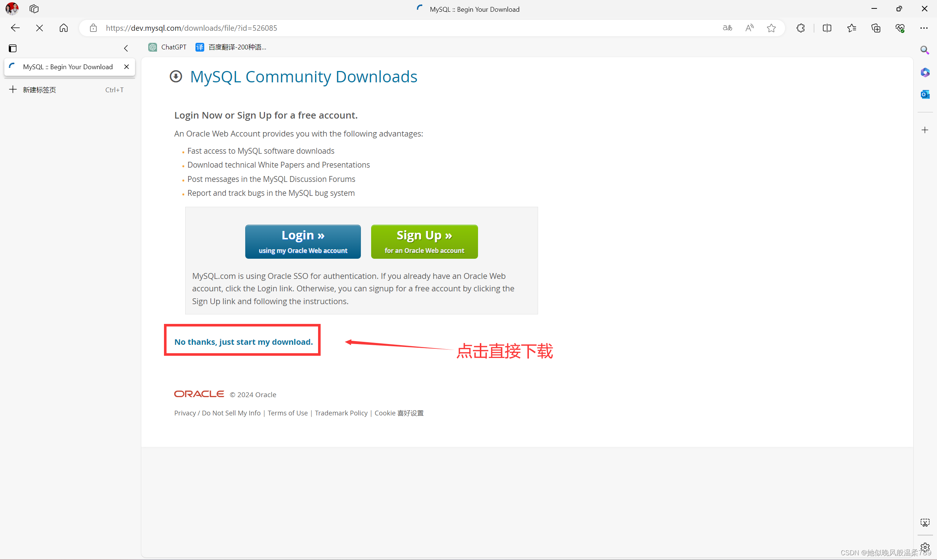Click Sign Up for an Oracle Web account
This screenshot has width=937, height=560.
[424, 241]
